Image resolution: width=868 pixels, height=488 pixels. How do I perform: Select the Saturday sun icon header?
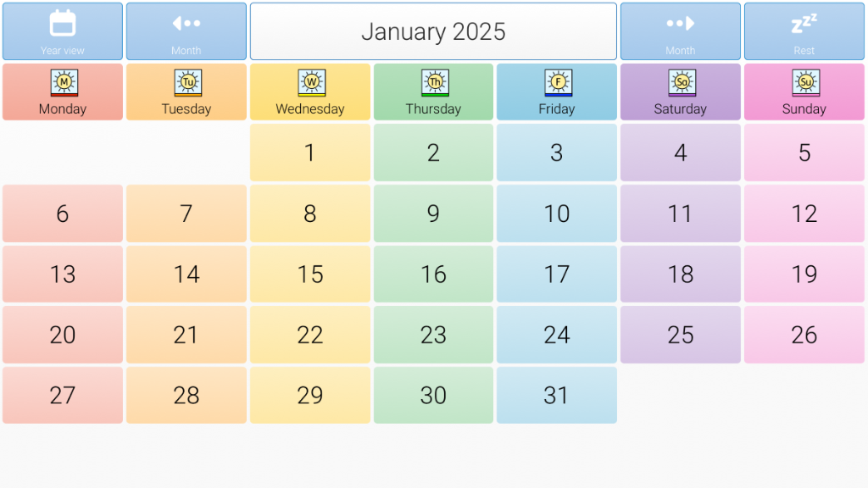(x=682, y=83)
